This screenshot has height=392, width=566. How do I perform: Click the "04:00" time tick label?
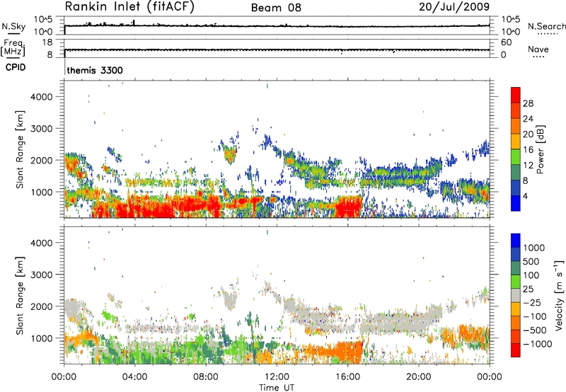134,377
